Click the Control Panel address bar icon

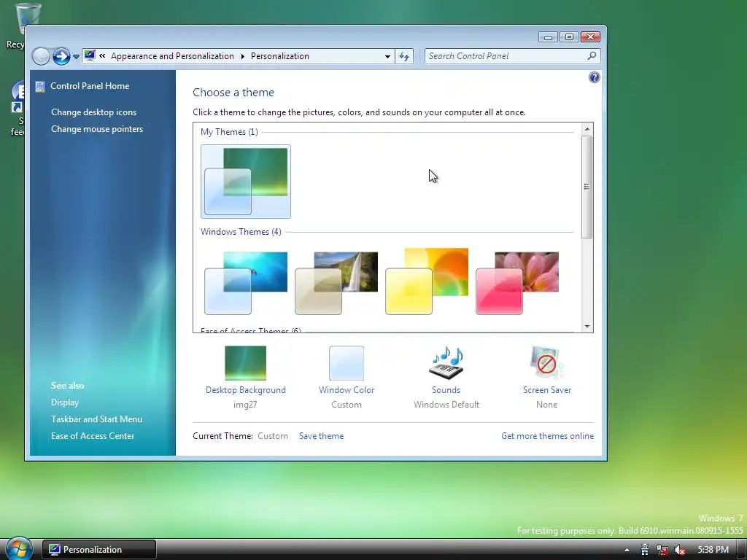90,55
